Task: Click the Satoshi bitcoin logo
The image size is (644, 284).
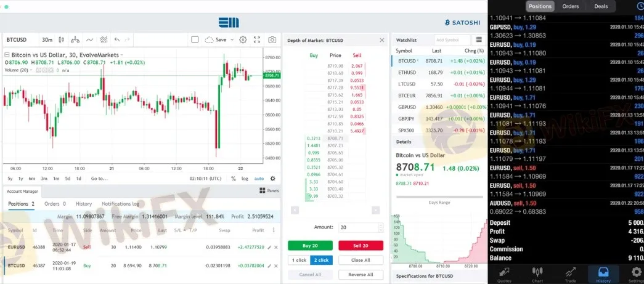Action: click(x=462, y=23)
